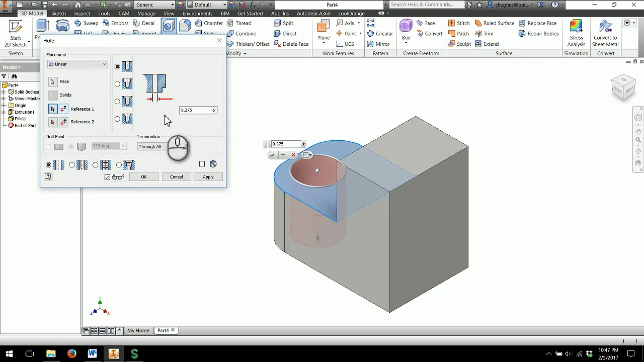644x362 pixels.
Task: Click Apply in the Hole dialog
Action: click(208, 177)
